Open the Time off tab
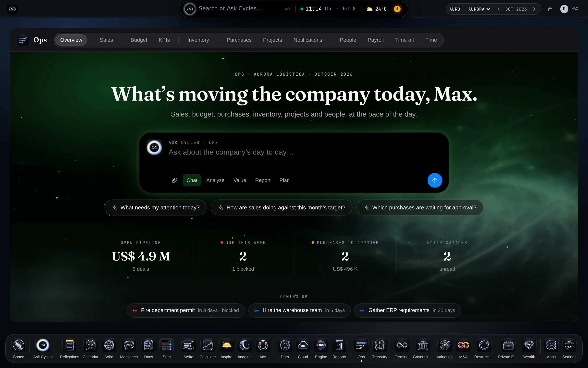The height and width of the screenshot is (368, 588). pos(404,40)
